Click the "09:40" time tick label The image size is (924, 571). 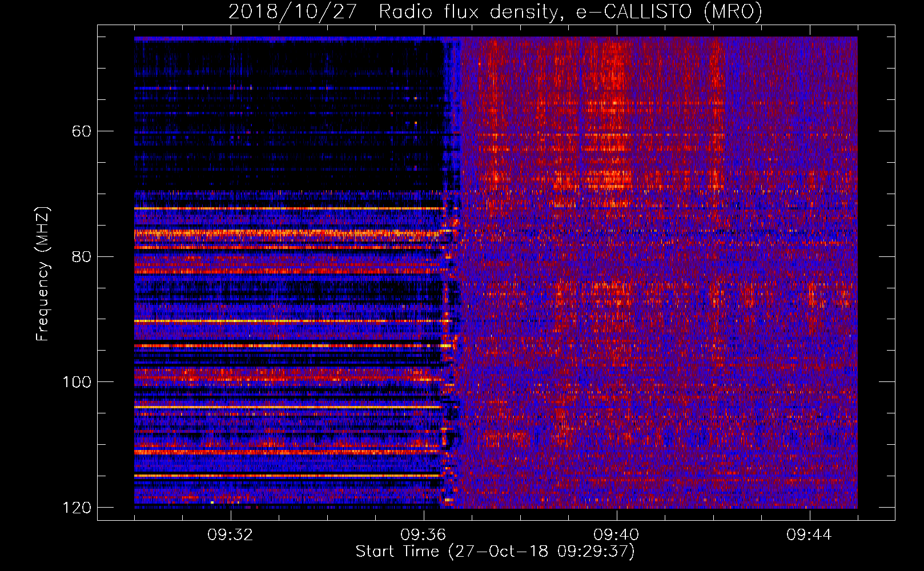[616, 535]
